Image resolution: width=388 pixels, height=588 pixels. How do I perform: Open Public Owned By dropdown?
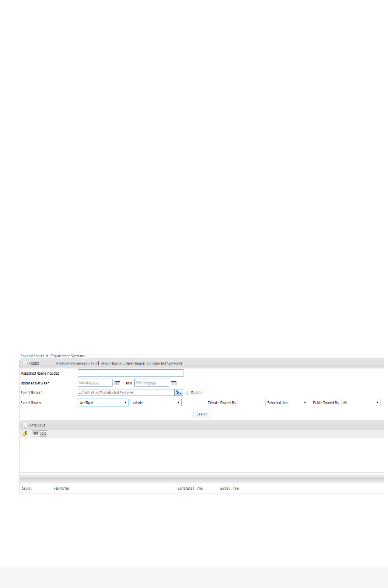(x=361, y=402)
